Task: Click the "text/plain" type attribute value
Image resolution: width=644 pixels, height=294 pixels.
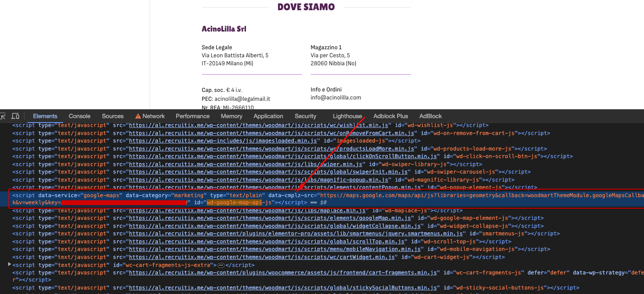Action: click(x=246, y=195)
